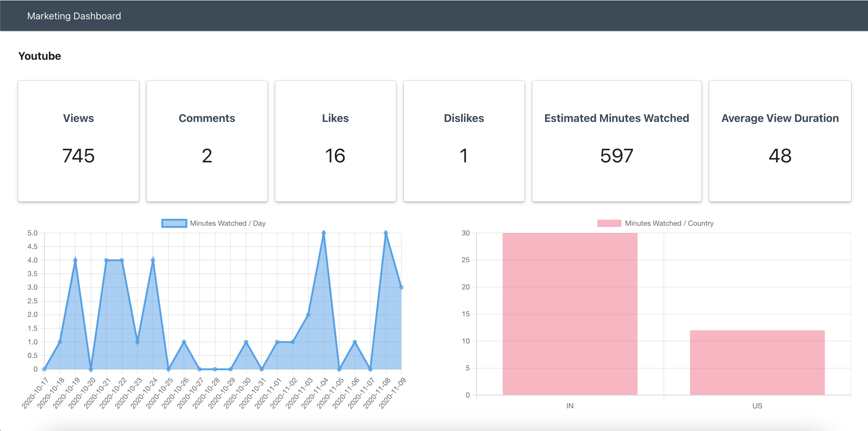
Task: Click the Marketing Dashboard header title
Action: [74, 16]
